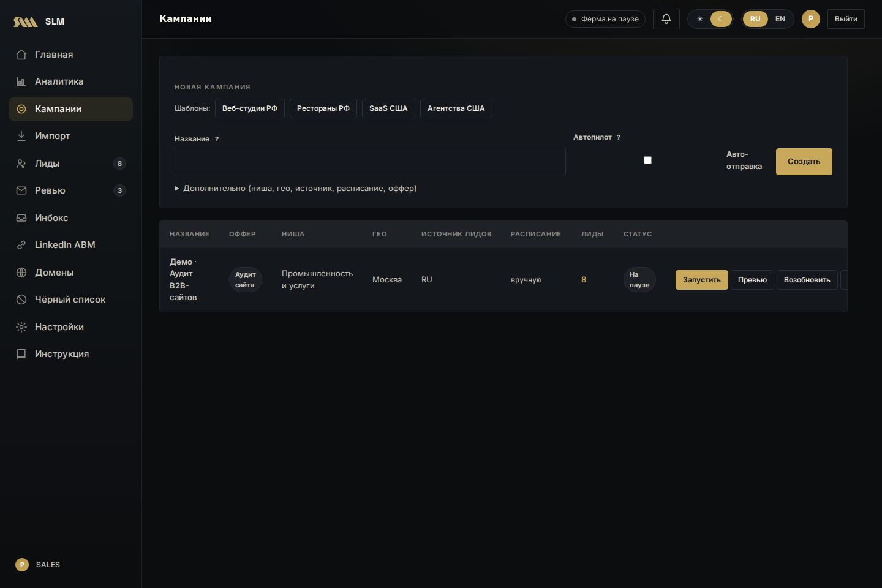The height and width of the screenshot is (588, 882).
Task: Click the Выйти logout button
Action: coord(846,19)
